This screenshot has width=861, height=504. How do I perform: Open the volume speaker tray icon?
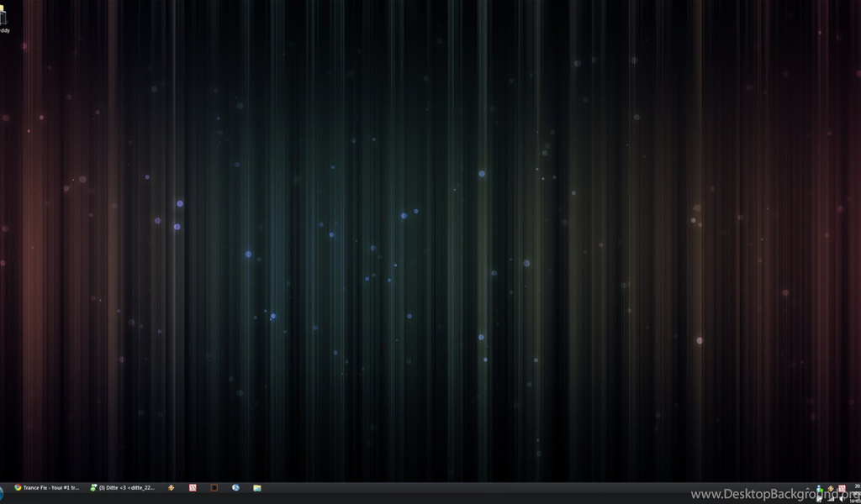pyautogui.click(x=842, y=500)
